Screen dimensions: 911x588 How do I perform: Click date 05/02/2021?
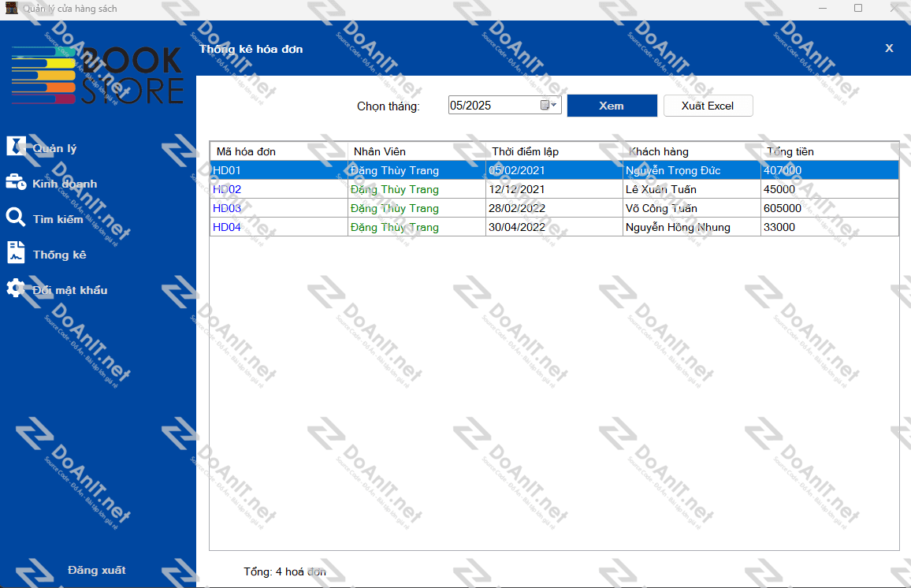pyautogui.click(x=516, y=170)
